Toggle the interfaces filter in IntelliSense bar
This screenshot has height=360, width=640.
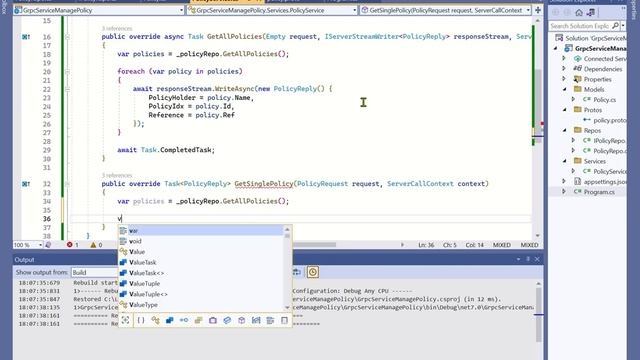(184, 320)
